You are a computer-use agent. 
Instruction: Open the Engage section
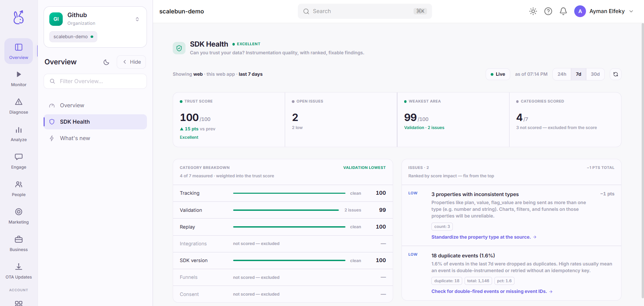click(19, 161)
